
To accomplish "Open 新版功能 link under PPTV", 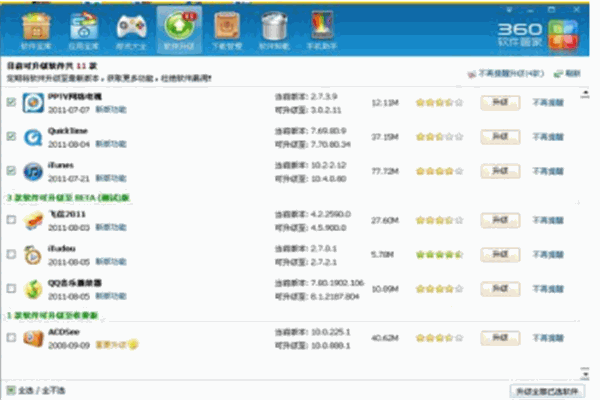I will pyautogui.click(x=111, y=109).
